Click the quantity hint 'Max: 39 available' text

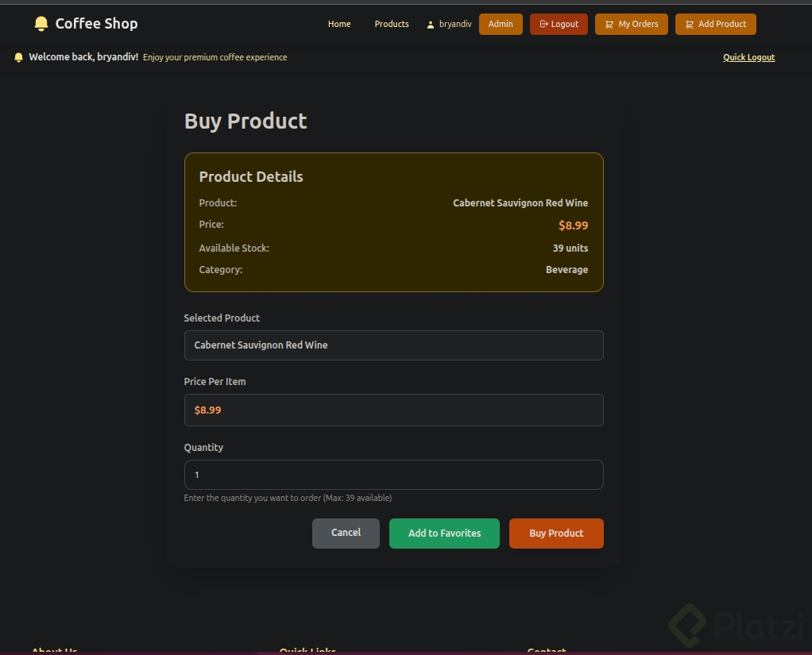click(358, 498)
